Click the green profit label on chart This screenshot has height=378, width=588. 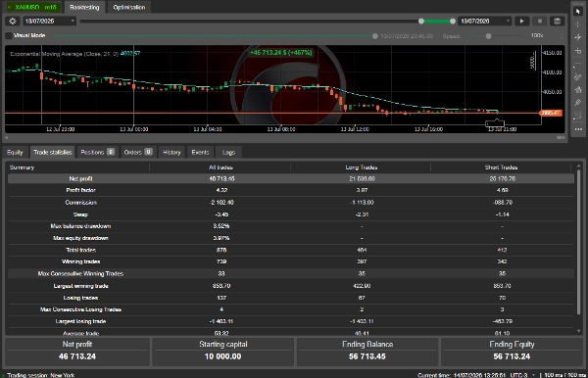281,53
